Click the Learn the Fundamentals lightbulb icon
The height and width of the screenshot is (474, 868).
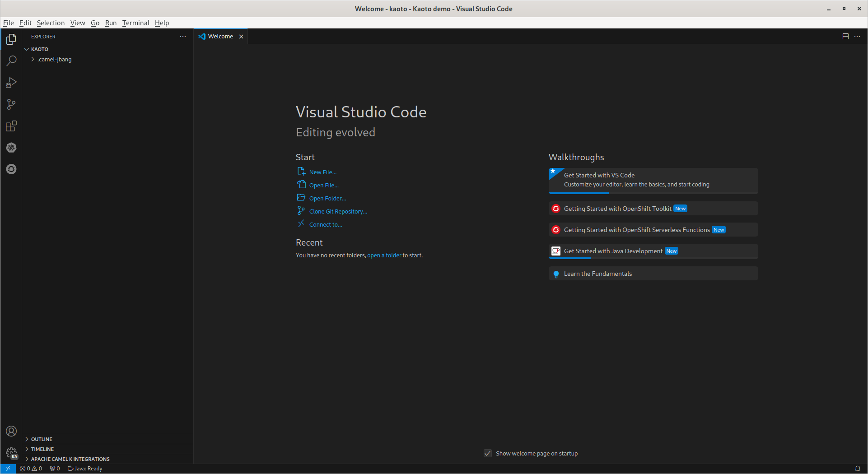[x=556, y=274]
